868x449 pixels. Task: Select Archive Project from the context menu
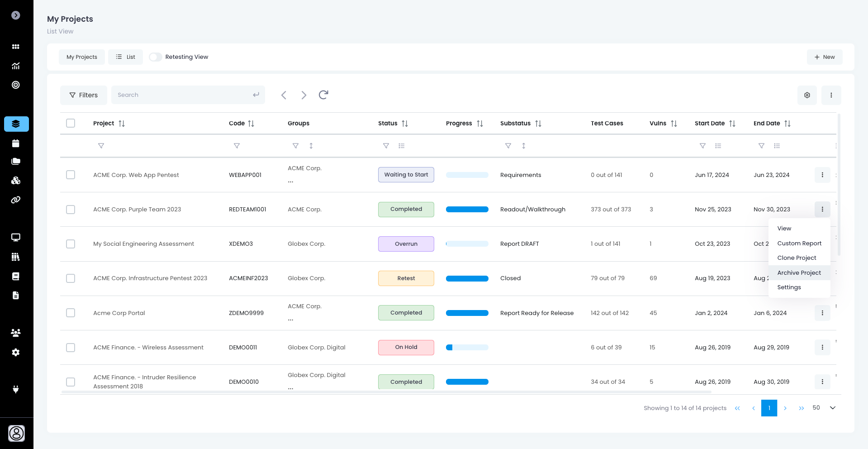coord(799,272)
